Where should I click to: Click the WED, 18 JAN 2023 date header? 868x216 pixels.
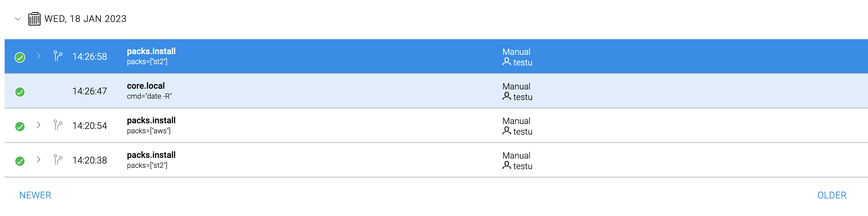85,19
